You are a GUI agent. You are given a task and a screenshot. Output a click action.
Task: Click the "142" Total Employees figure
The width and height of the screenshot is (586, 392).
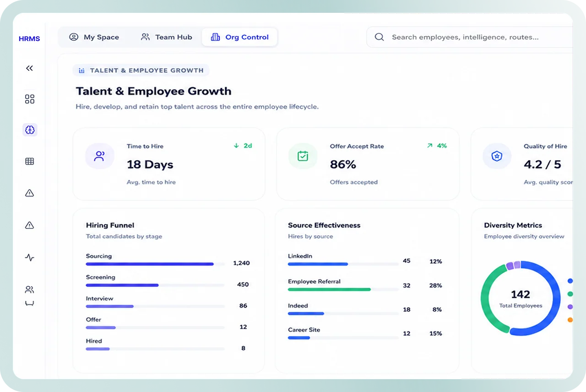click(x=521, y=294)
